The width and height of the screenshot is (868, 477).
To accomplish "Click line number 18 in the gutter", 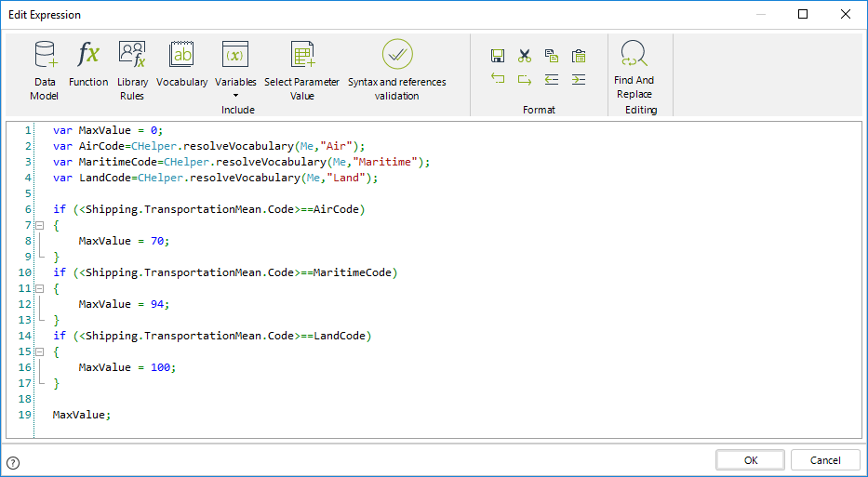I will (25, 398).
